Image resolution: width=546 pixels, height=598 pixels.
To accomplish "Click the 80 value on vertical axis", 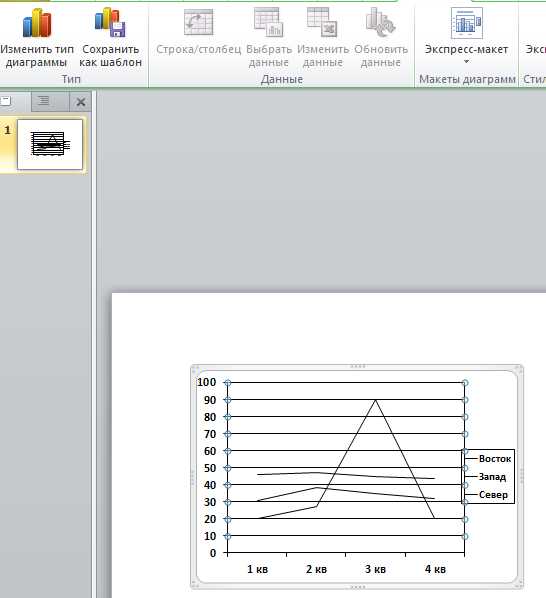I will [210, 417].
